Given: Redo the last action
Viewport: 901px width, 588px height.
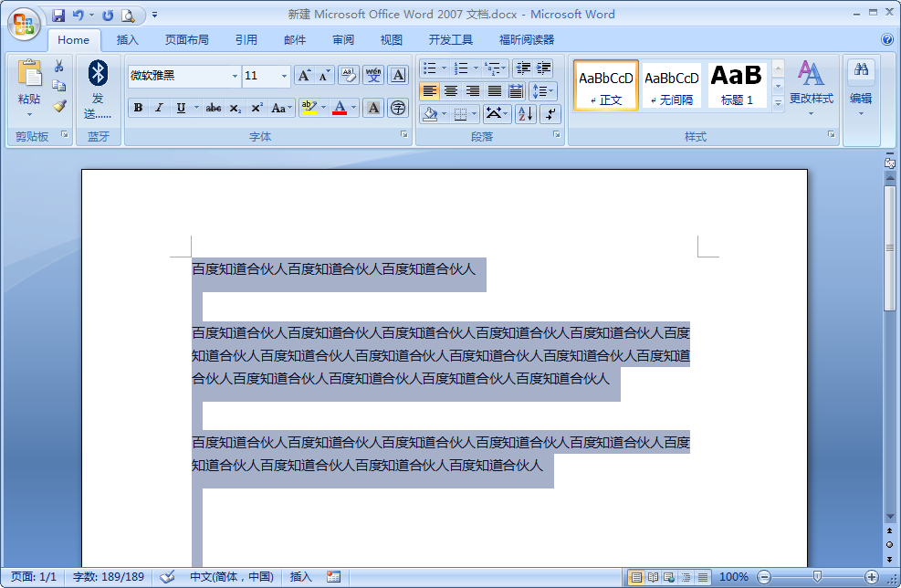Looking at the screenshot, I should click(x=108, y=16).
